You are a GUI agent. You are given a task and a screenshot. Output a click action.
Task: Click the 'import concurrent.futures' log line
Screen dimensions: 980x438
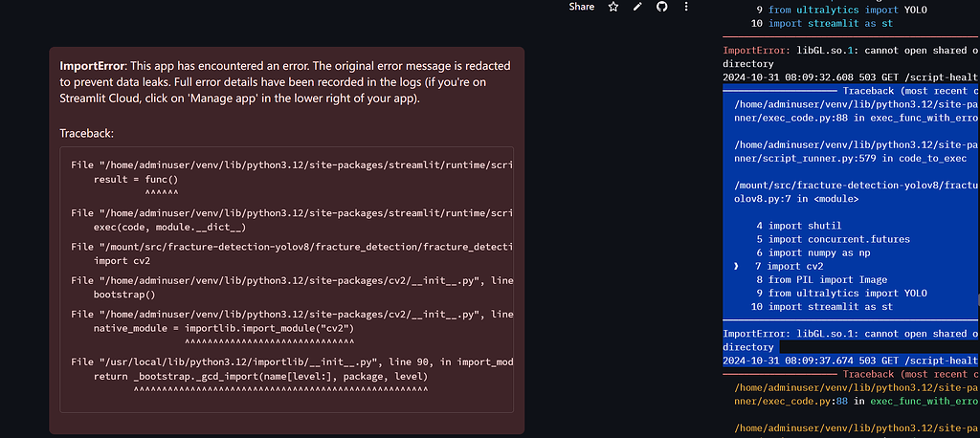(825, 239)
